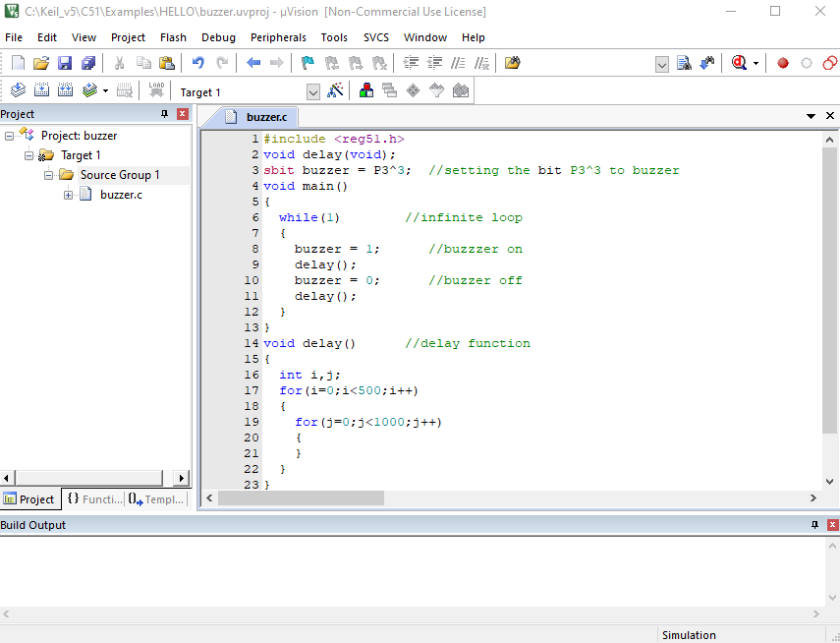
Task: Copy selection icon in toolbar
Action: tap(143, 63)
